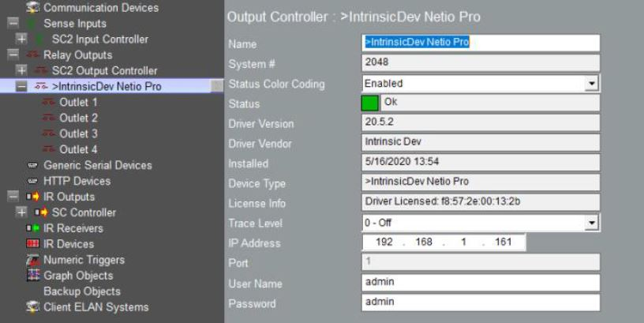Click the IR Receivers green arrow icon
This screenshot has height=323, width=644.
pyautogui.click(x=32, y=228)
